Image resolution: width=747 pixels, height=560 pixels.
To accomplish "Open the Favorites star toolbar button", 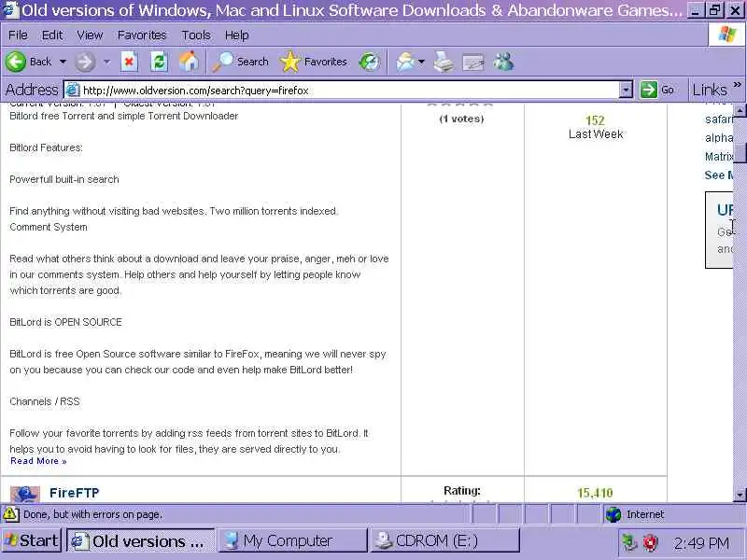I will point(314,62).
